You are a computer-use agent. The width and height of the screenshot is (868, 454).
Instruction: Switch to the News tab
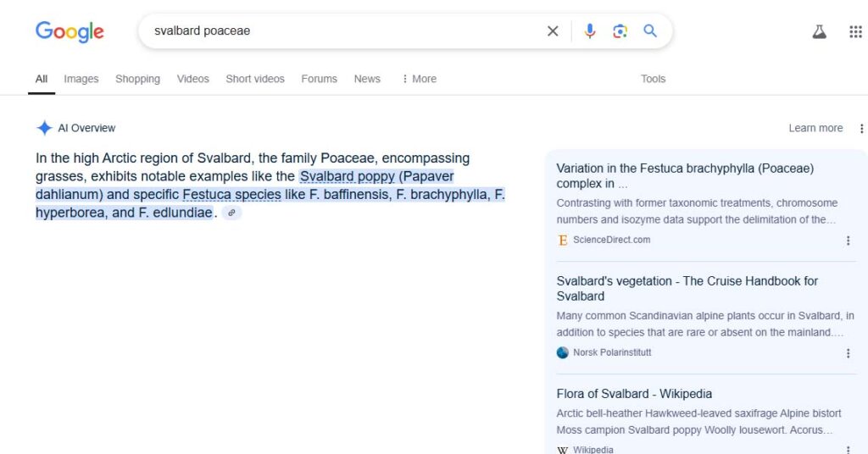click(x=367, y=79)
